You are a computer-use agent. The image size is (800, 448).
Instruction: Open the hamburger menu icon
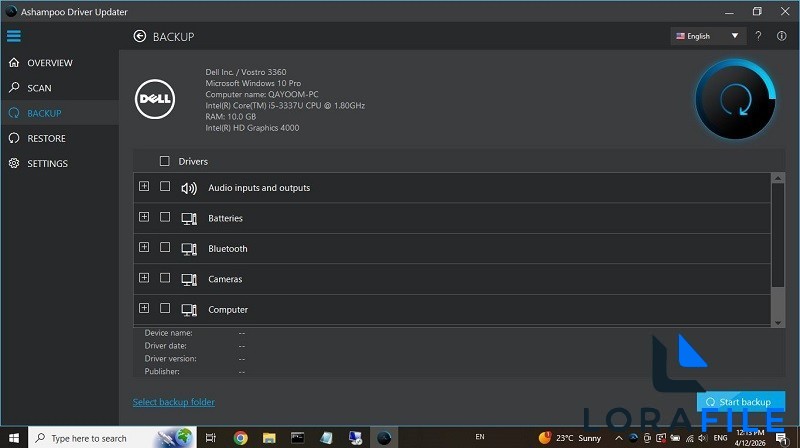(x=14, y=36)
